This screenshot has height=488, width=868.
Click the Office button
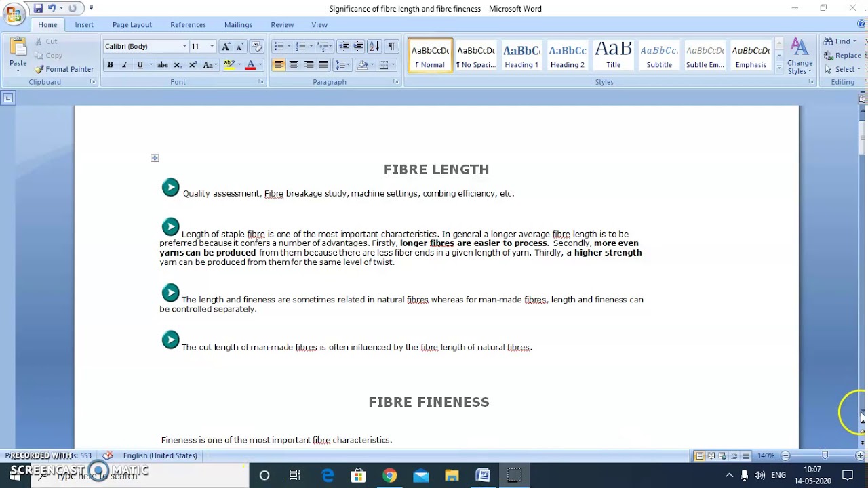(x=14, y=14)
